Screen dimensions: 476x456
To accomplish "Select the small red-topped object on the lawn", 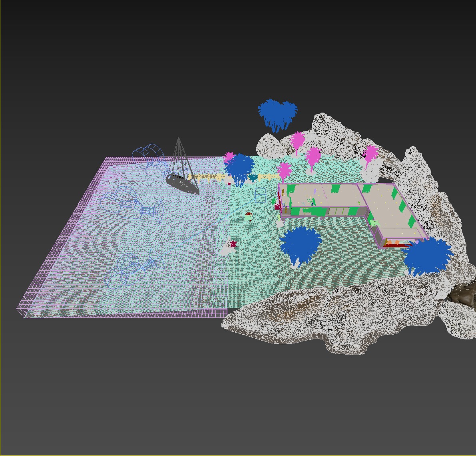I will [249, 216].
